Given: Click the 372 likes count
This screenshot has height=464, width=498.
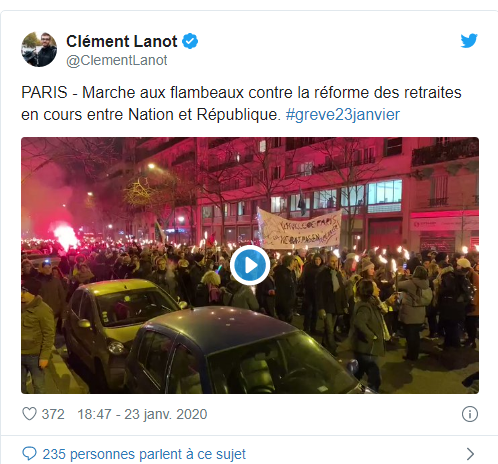Looking at the screenshot, I should click(53, 414).
